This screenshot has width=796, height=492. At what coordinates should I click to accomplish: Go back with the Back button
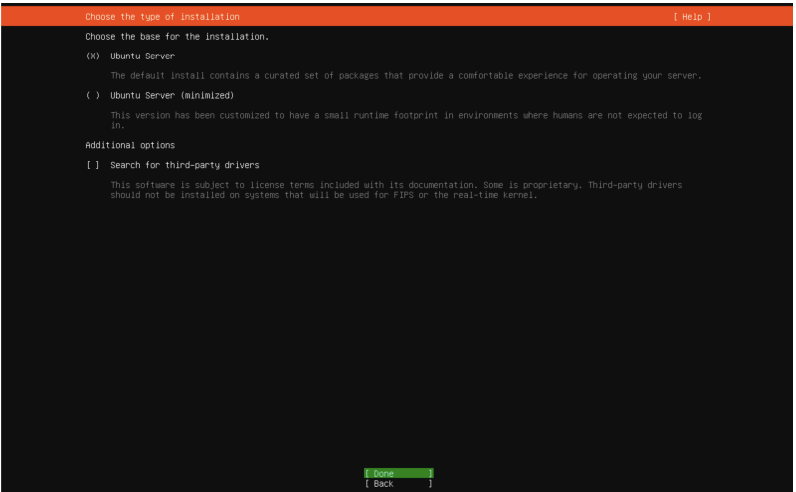point(398,482)
